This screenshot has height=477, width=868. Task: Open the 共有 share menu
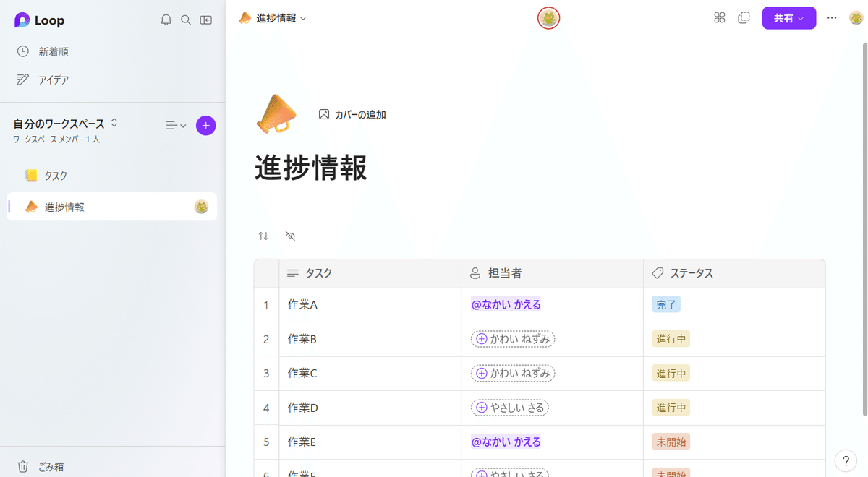pos(789,18)
